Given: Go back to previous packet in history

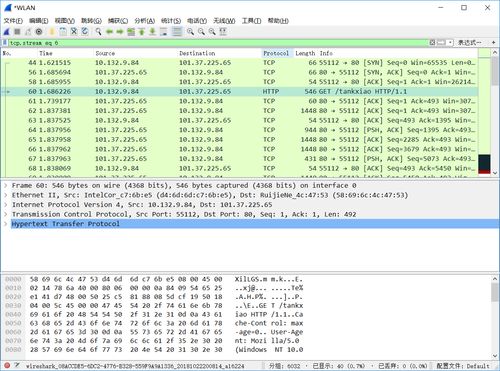Looking at the screenshot, I should (x=109, y=32).
